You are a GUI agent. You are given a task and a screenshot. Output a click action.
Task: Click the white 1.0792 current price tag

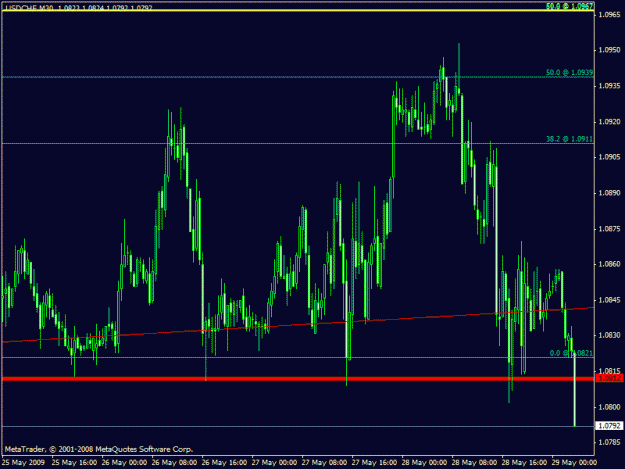pyautogui.click(x=609, y=426)
